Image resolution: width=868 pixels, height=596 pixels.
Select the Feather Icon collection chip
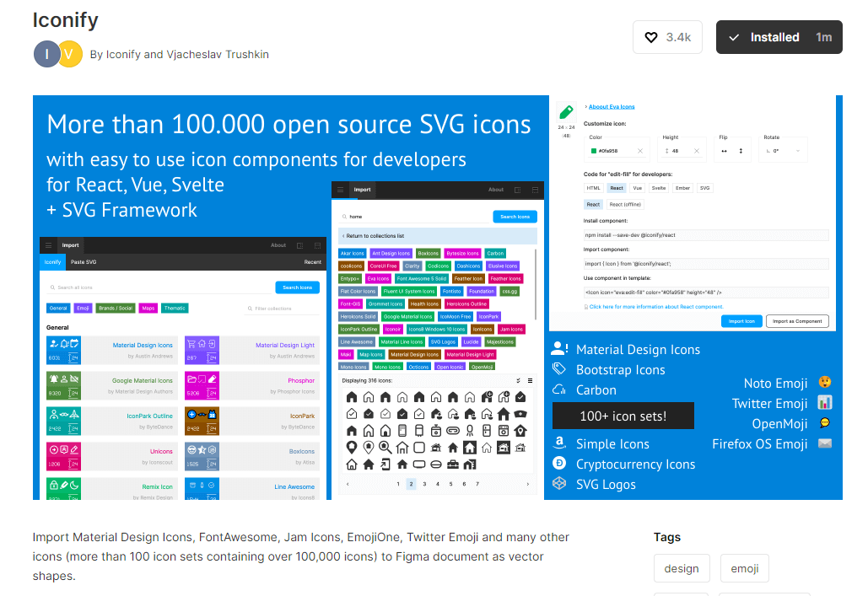[x=468, y=278]
